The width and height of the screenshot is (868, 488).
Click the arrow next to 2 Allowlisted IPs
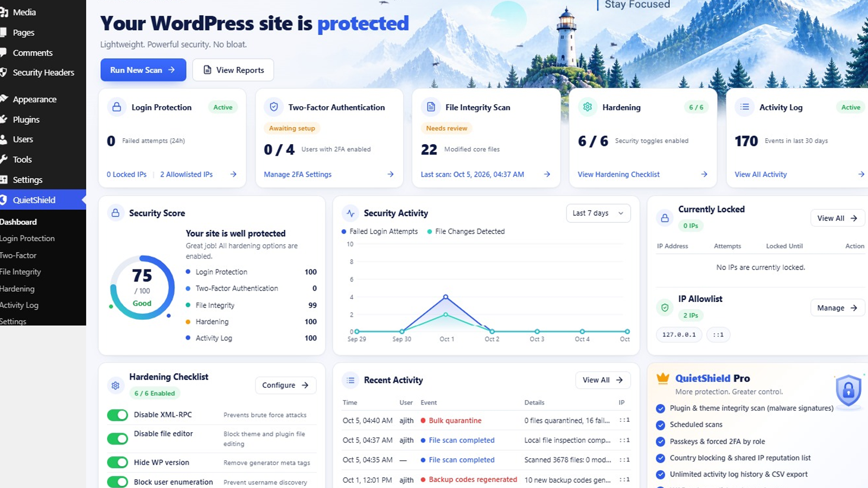233,174
